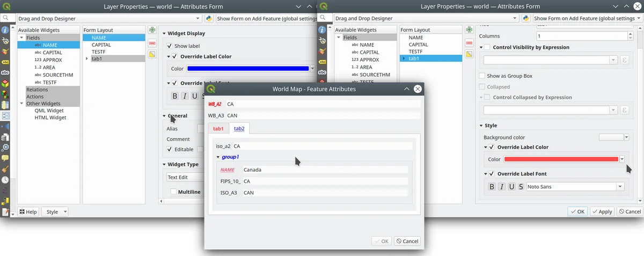Collapse the group1 section in feature form
The image size is (644, 256).
(x=218, y=157)
